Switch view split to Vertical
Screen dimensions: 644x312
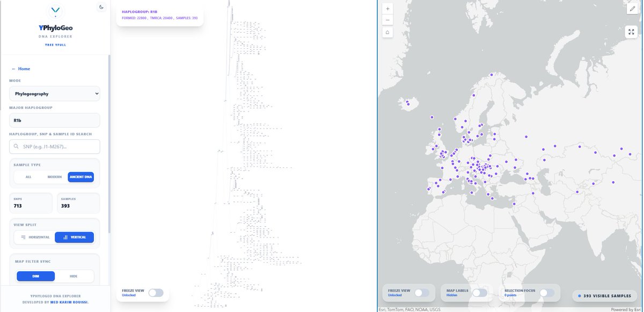point(74,237)
